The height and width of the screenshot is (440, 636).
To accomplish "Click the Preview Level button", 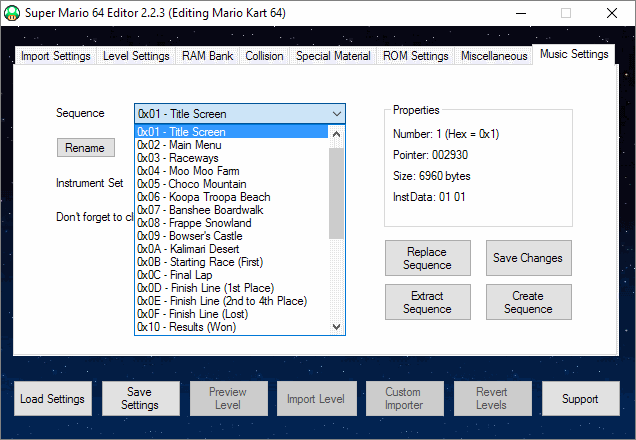I will coord(228,399).
